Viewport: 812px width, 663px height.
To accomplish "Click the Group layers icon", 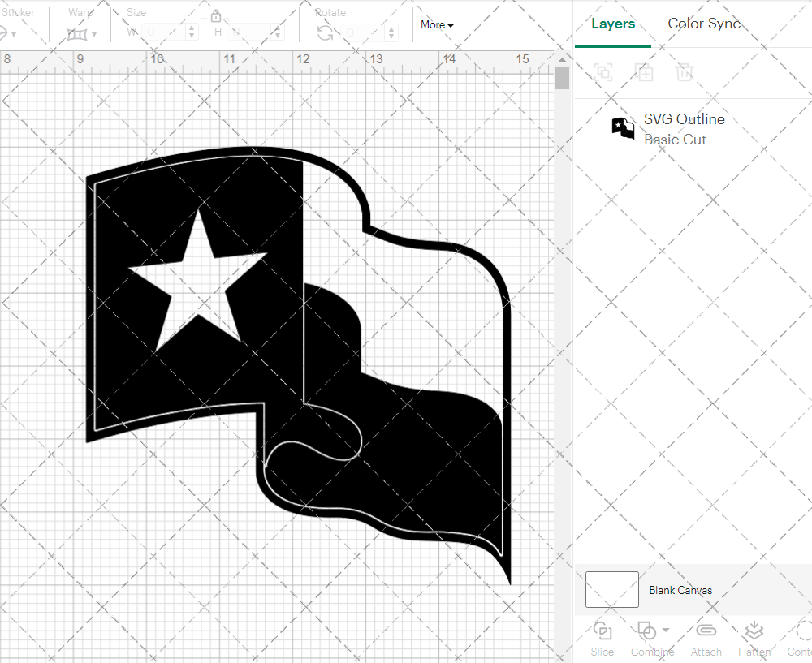I will point(603,72).
